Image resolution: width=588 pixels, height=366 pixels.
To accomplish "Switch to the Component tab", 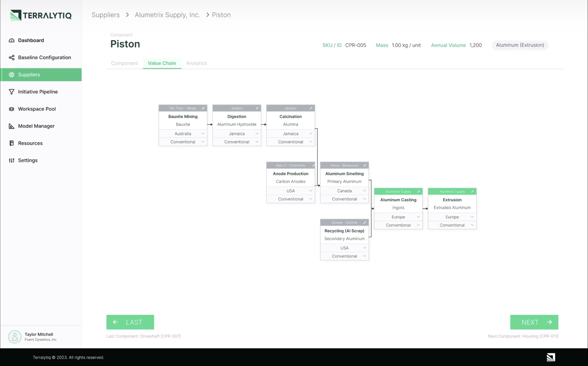I will coord(124,63).
